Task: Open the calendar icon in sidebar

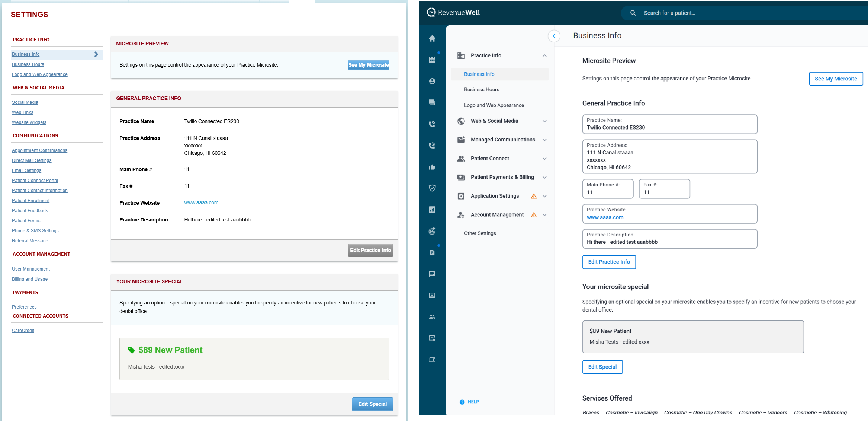Action: (432, 60)
